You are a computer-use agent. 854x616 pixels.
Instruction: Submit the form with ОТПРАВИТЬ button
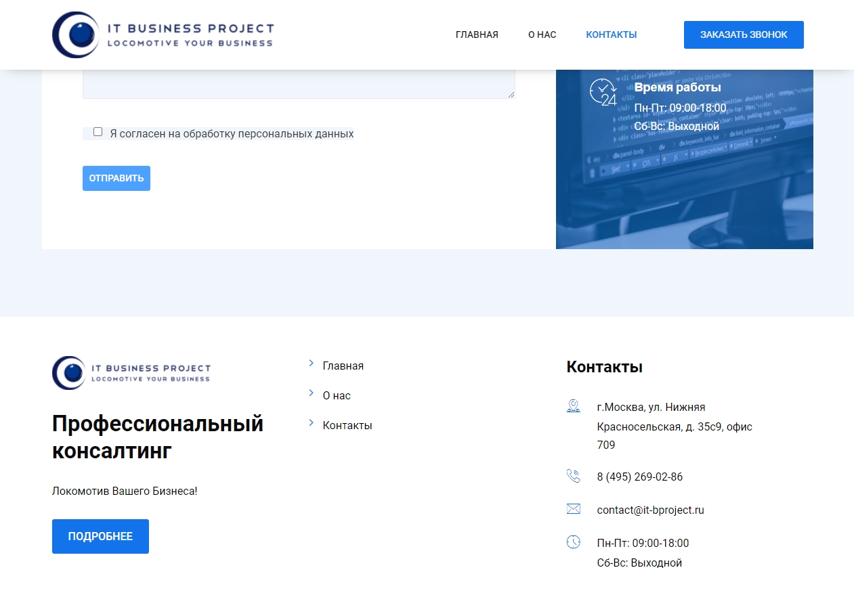[x=116, y=178]
